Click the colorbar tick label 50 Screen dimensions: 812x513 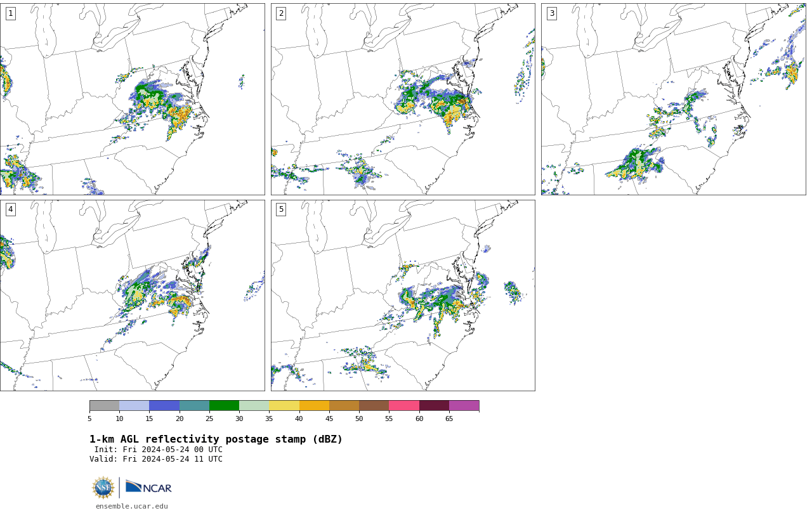[359, 419]
